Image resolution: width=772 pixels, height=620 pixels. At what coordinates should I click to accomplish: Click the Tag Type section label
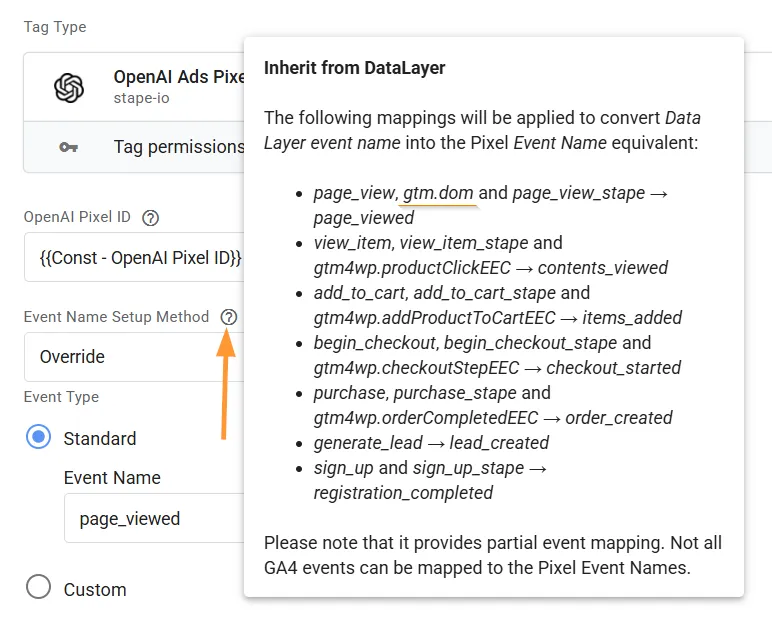(x=55, y=27)
